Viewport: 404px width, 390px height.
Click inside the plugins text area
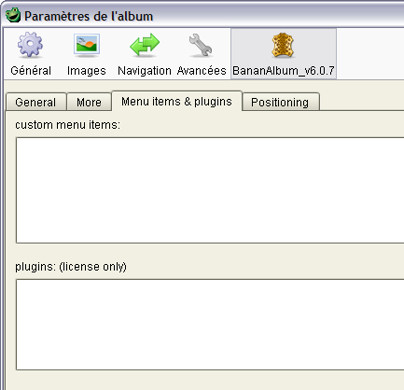click(210, 325)
